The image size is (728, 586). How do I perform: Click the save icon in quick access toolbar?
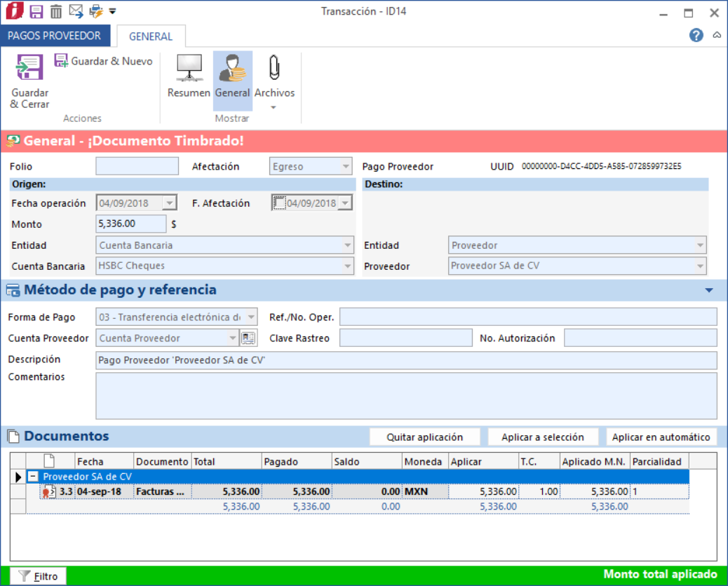(x=36, y=11)
